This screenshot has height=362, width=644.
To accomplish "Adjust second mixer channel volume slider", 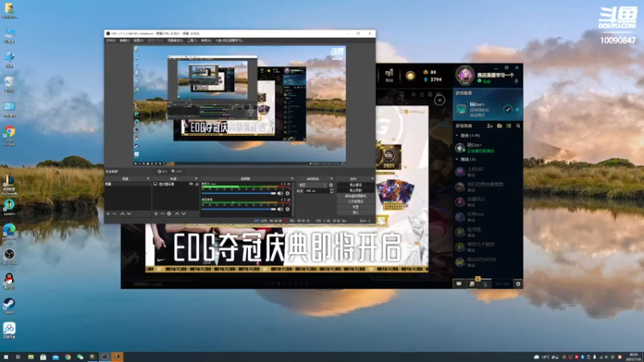I will [238, 209].
